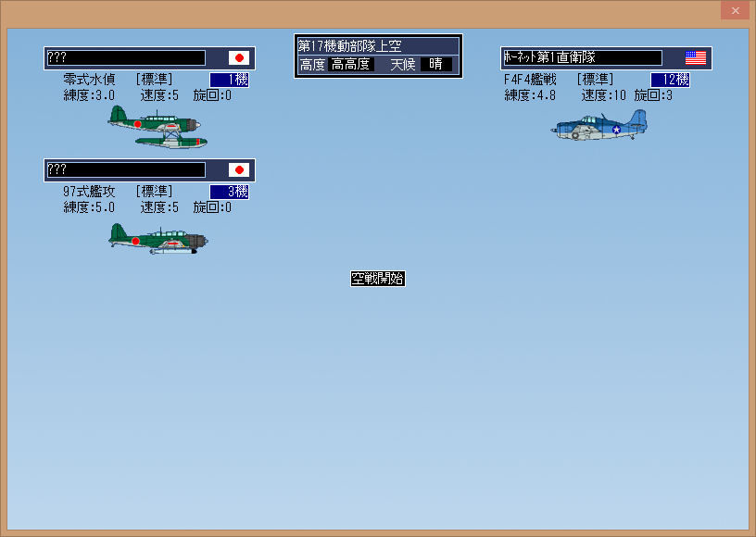Select the ホーネット第1直衛隊 name field

583,57
